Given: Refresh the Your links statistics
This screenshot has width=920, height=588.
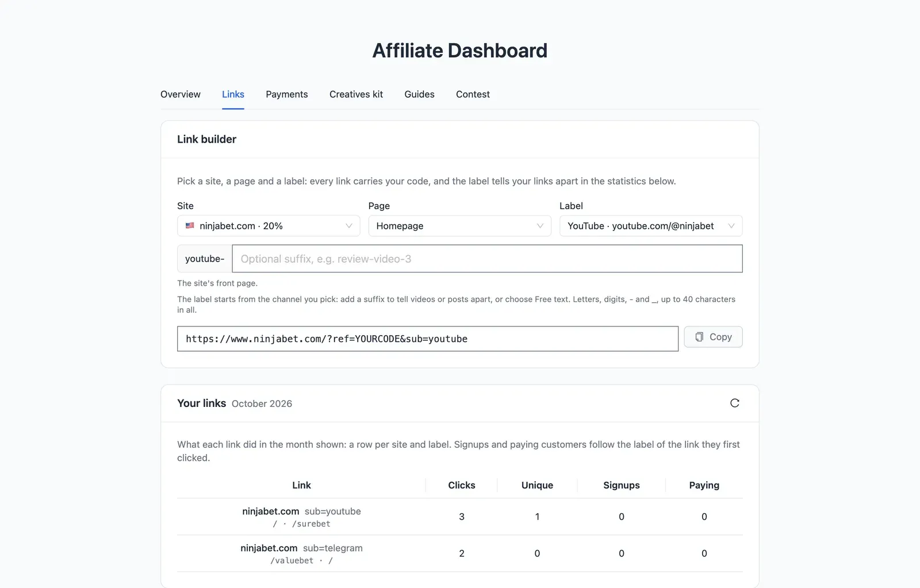Looking at the screenshot, I should (734, 403).
